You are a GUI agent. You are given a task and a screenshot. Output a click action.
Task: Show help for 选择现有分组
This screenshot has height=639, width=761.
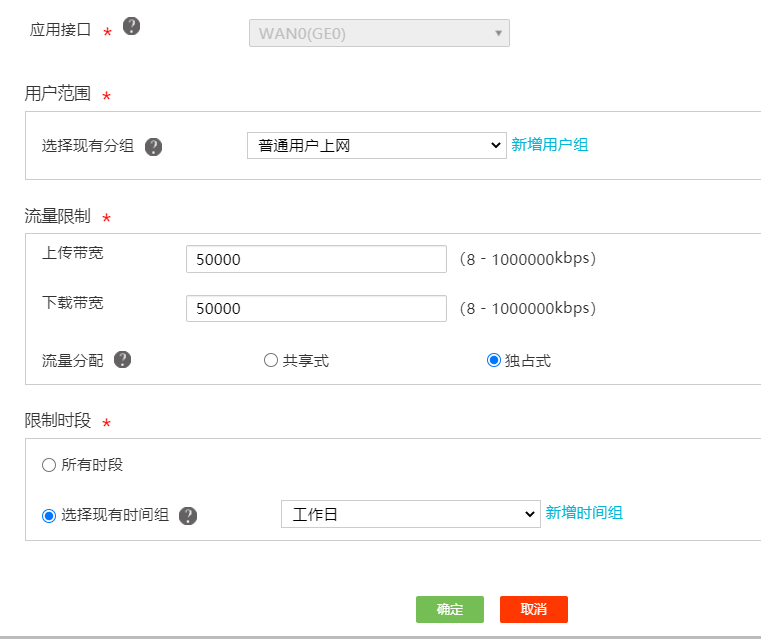[153, 147]
